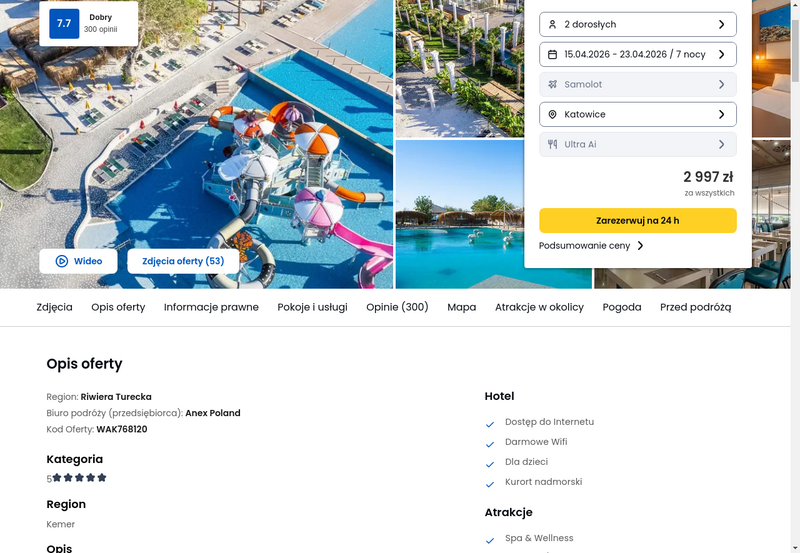
Task: Click the airplane icon next to Samolot
Action: 552,84
